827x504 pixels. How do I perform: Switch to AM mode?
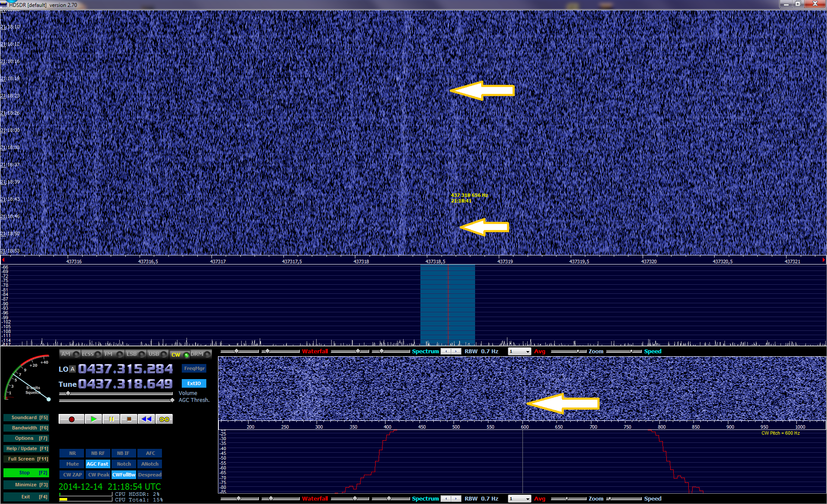(65, 354)
